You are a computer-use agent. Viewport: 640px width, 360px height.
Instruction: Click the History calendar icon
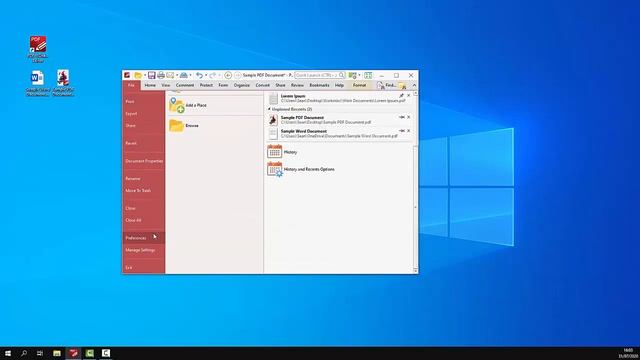[x=274, y=151]
